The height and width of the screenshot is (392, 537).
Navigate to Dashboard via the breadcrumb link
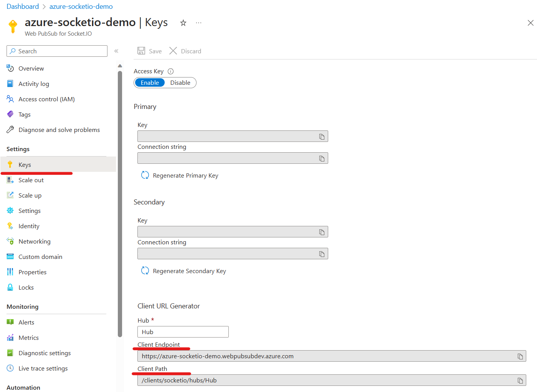click(23, 6)
